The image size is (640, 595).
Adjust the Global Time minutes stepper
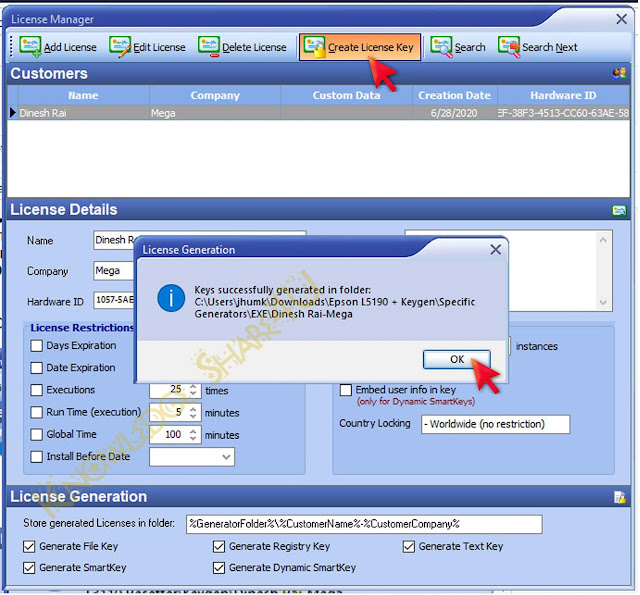193,434
